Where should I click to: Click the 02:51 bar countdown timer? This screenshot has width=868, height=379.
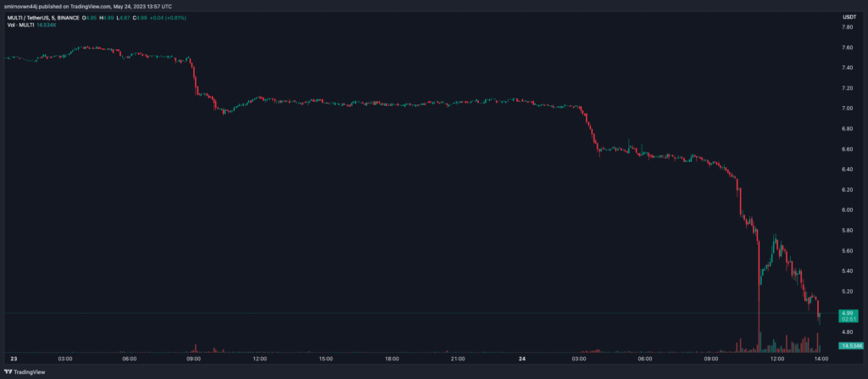849,320
